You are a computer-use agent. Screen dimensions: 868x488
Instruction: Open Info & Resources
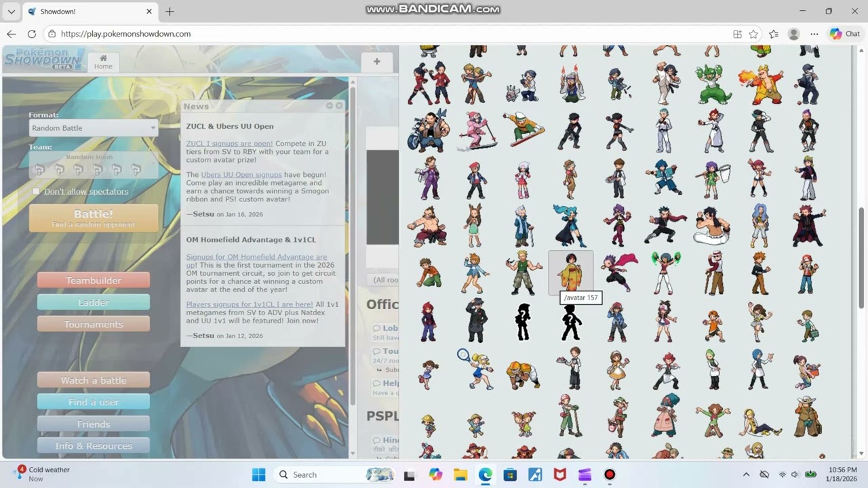click(94, 446)
